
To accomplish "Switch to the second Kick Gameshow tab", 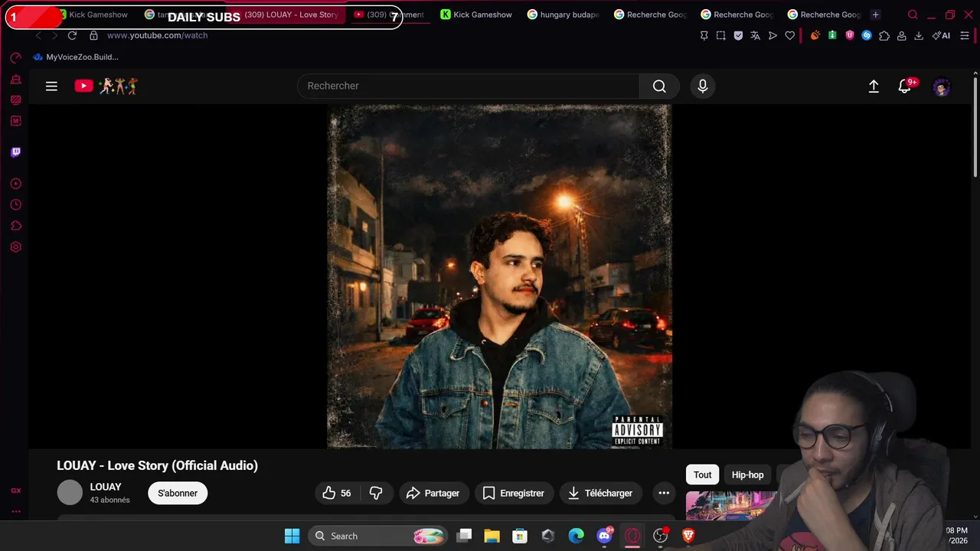I will tap(476, 15).
